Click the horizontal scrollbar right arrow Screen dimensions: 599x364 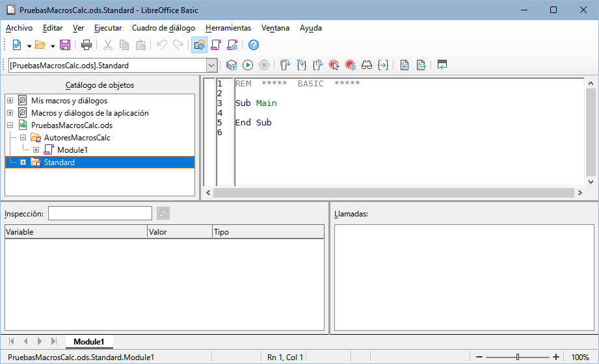coord(580,193)
